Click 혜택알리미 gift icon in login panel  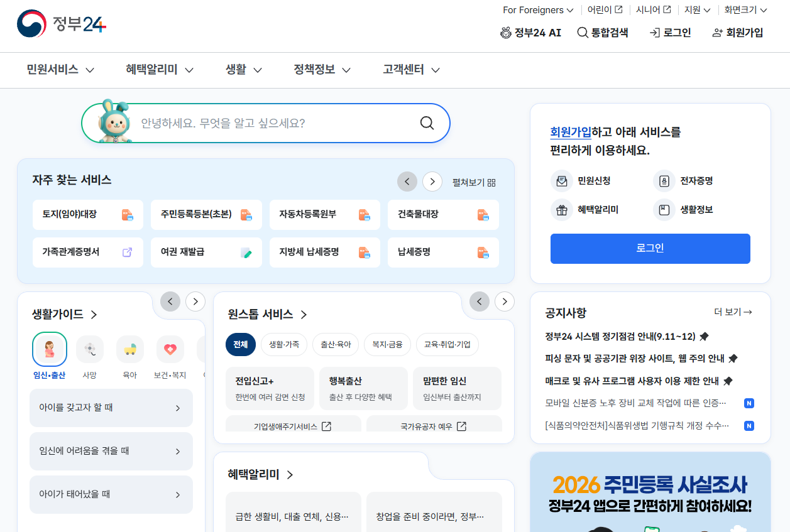pos(561,210)
